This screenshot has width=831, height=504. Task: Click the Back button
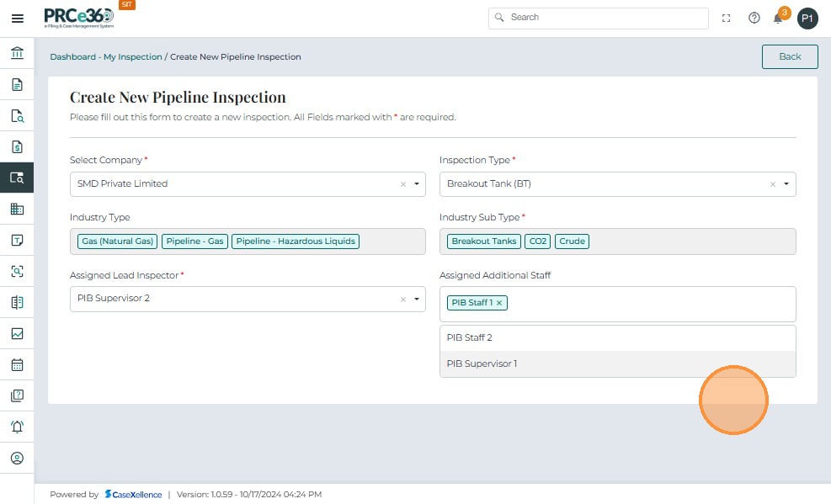coord(789,56)
